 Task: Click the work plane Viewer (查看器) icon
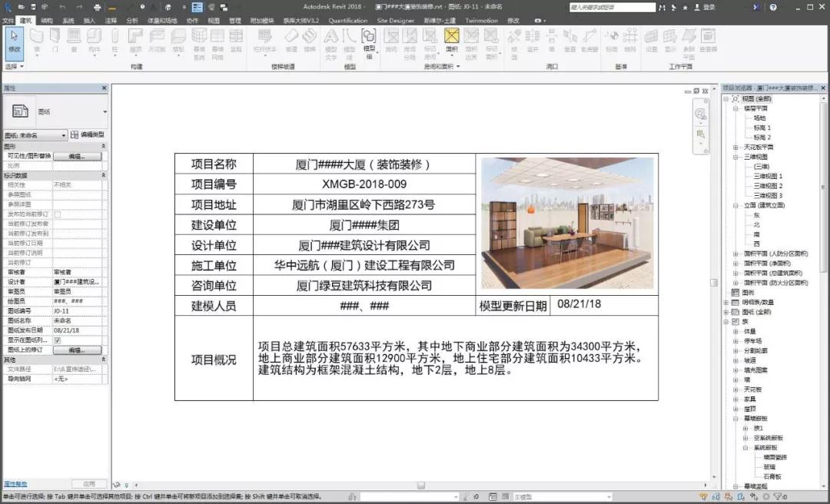708,37
